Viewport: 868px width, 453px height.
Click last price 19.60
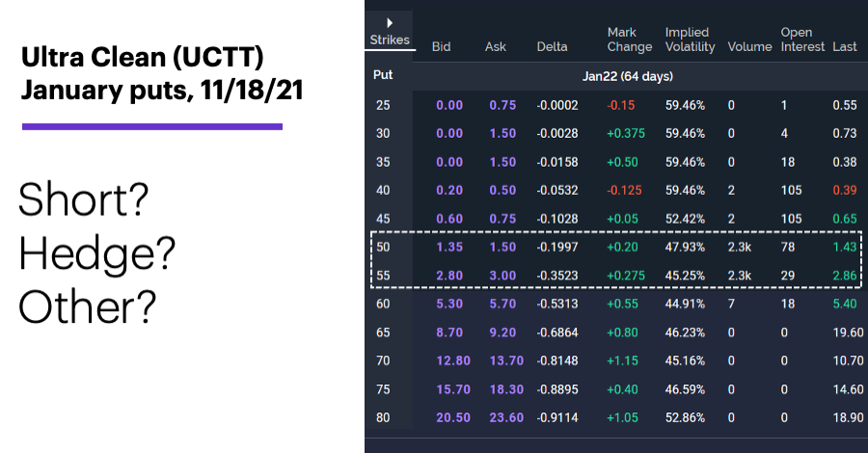pyautogui.click(x=848, y=333)
